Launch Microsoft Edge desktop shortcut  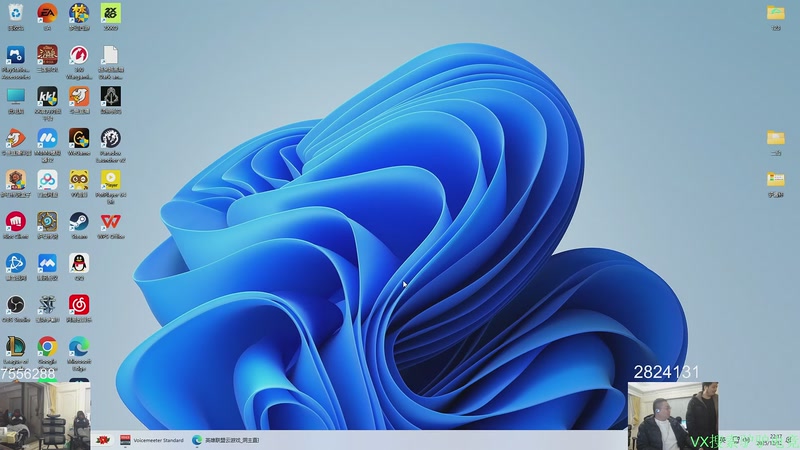point(79,346)
